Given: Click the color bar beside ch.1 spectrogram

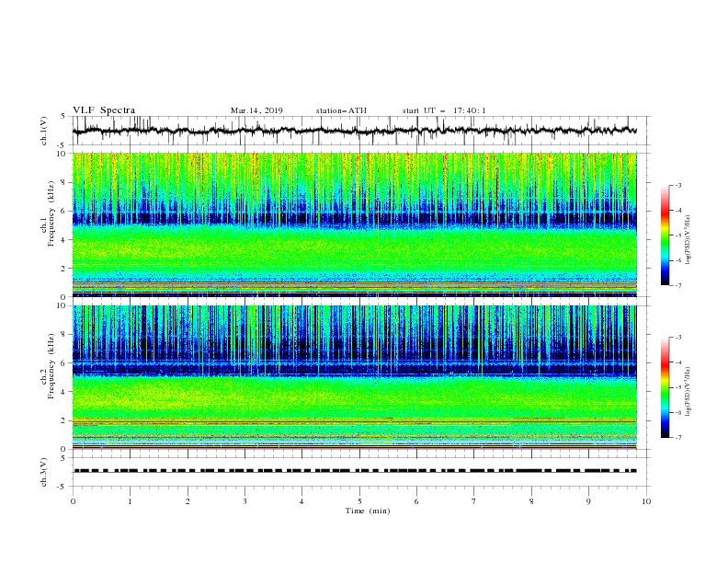Looking at the screenshot, I should (665, 236).
